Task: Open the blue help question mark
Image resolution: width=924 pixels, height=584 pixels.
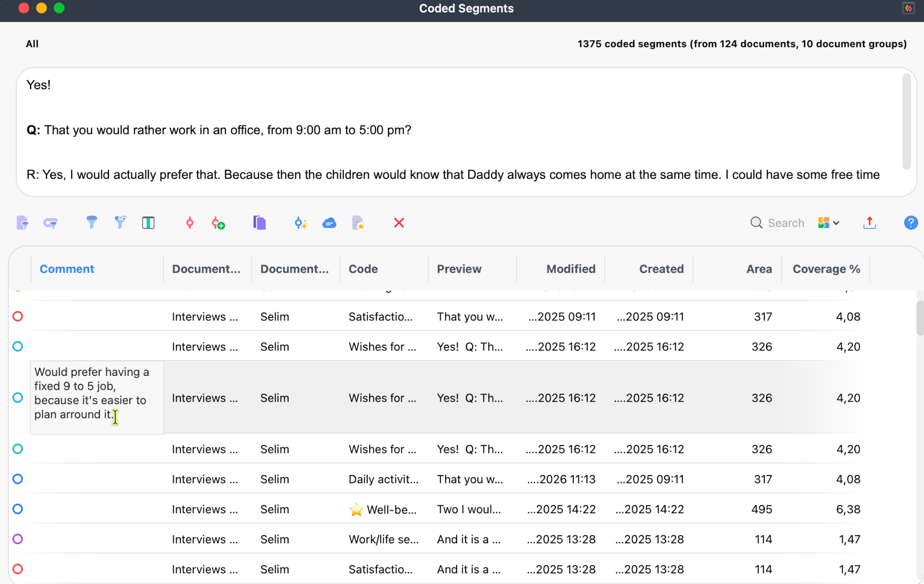Action: coord(911,223)
